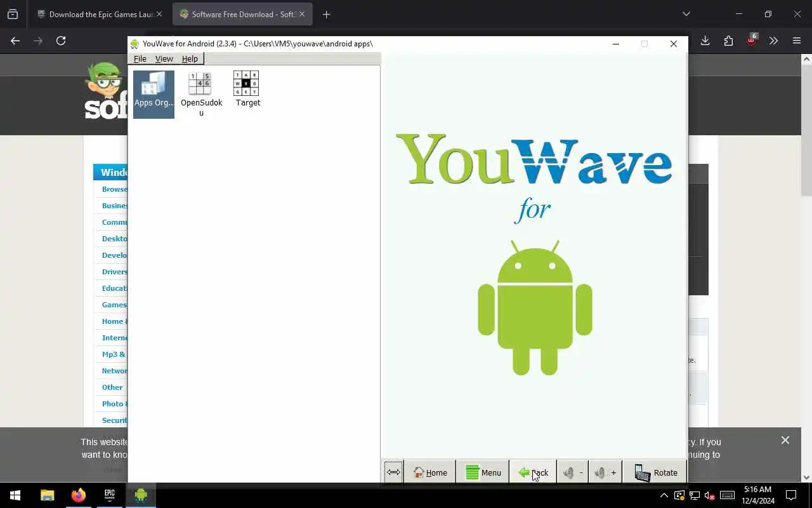
Task: Toggle the panel width double-arrow button
Action: pyautogui.click(x=393, y=472)
